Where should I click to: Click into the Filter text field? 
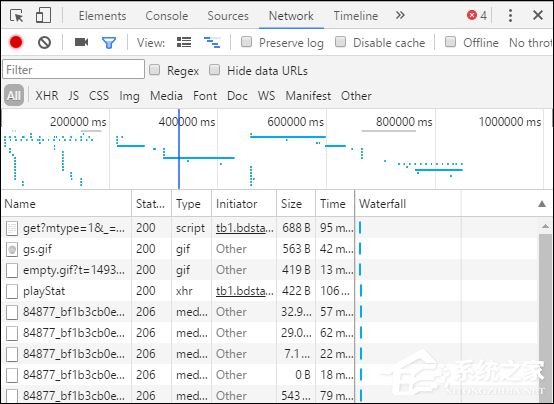click(x=73, y=69)
